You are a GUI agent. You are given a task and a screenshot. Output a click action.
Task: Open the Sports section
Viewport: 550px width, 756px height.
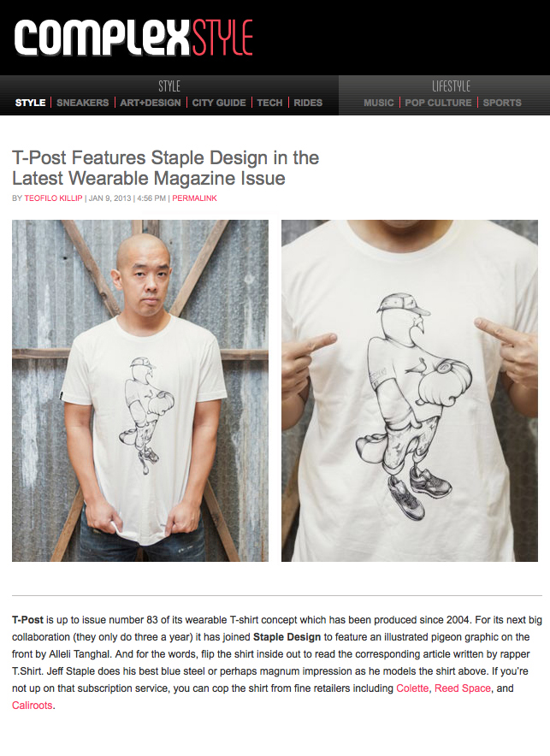coord(502,103)
